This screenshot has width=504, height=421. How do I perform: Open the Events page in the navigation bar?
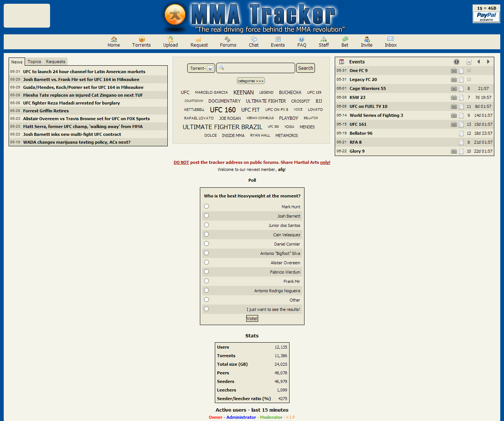point(278,42)
